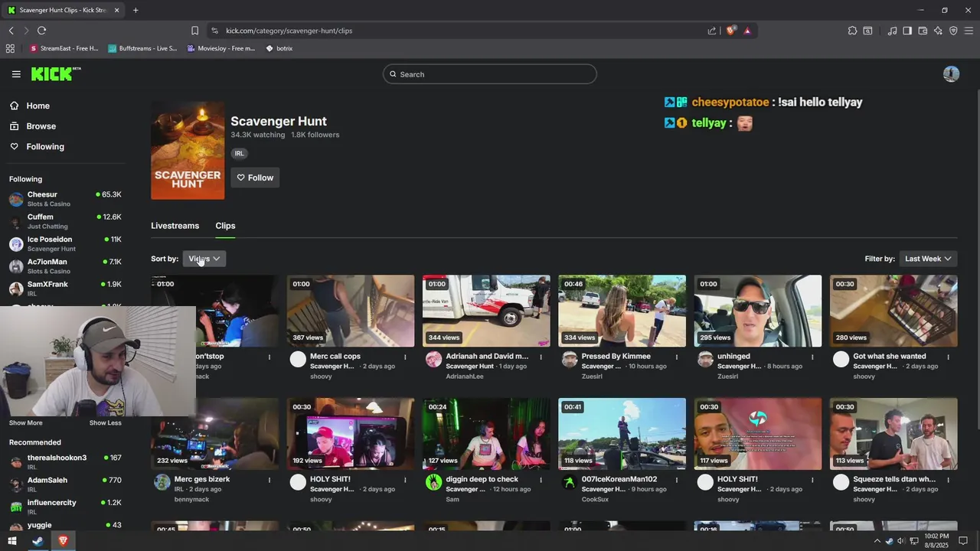Open the Windows notification center
980x551 pixels.
[963, 541]
